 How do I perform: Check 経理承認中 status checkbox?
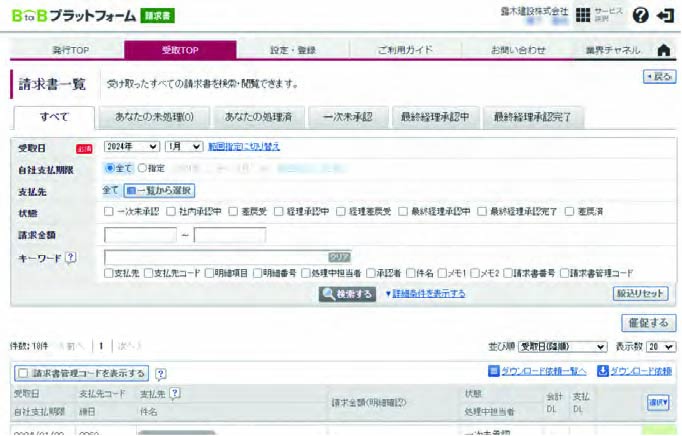pyautogui.click(x=278, y=211)
